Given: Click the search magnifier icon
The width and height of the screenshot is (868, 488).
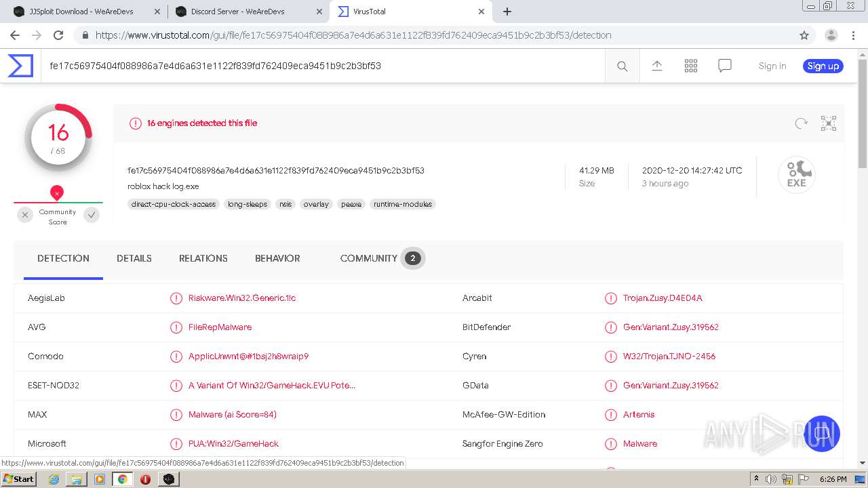Looking at the screenshot, I should point(622,66).
